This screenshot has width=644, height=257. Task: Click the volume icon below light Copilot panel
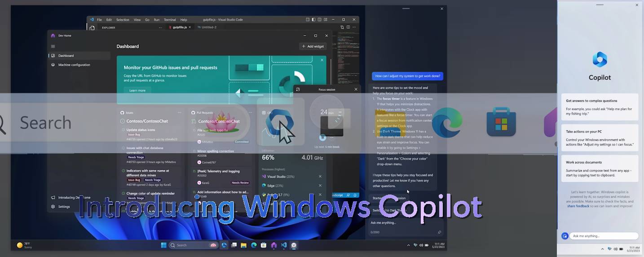[615, 249]
